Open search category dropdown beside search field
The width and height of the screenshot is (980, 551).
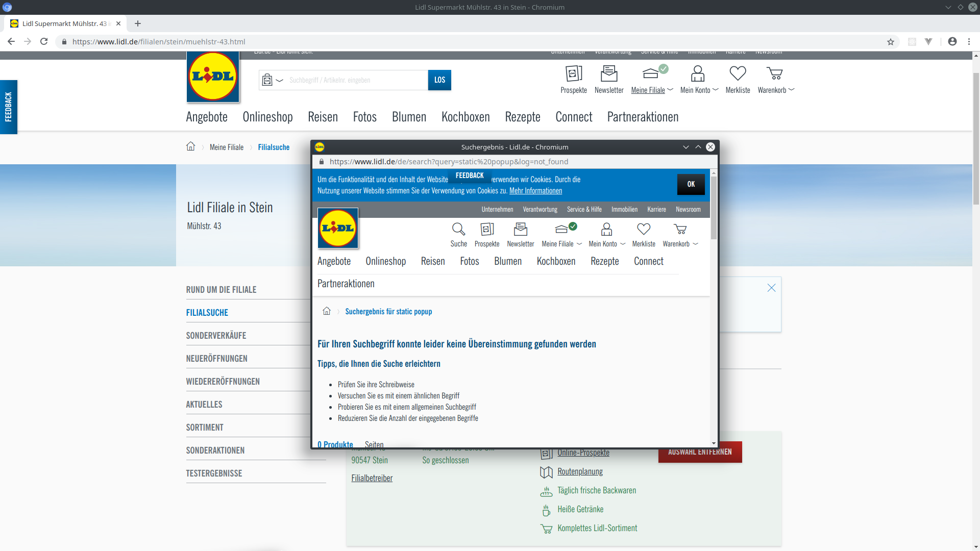click(279, 80)
